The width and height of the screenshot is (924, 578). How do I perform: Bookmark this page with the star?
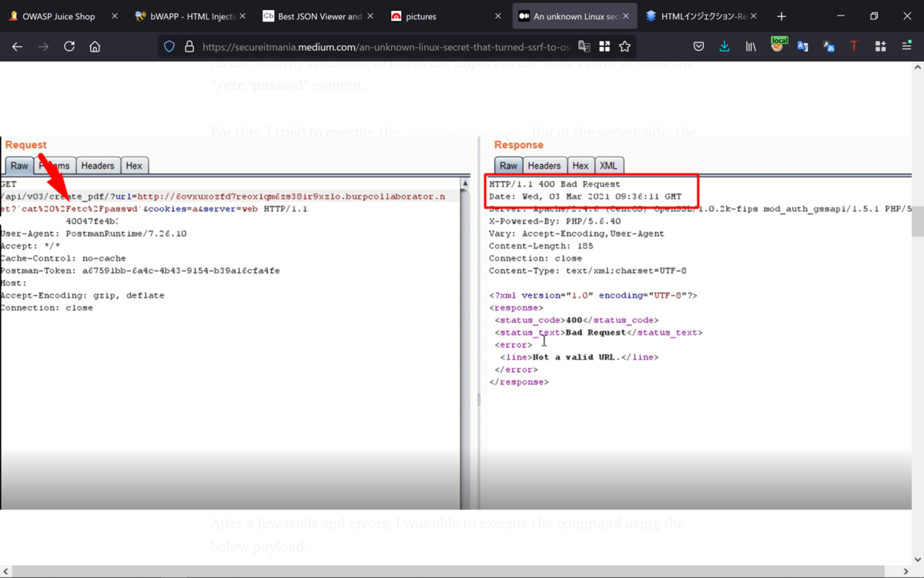coord(624,47)
